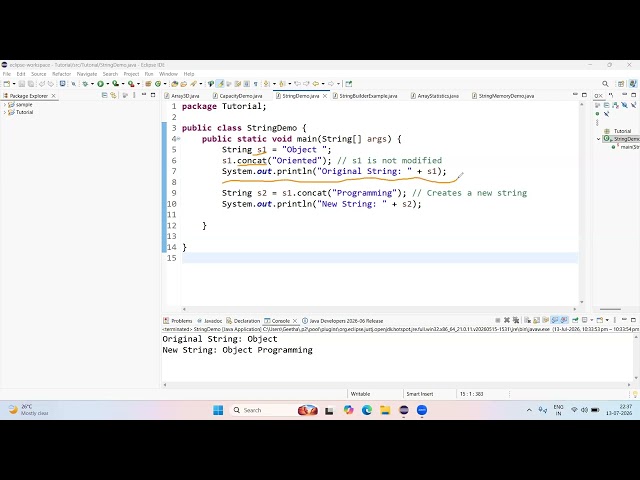Open the Open Console dropdown arrow

point(607,320)
